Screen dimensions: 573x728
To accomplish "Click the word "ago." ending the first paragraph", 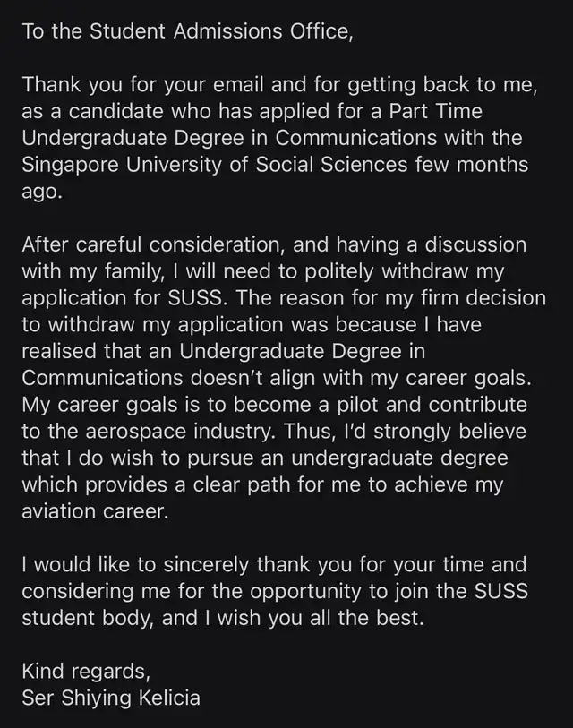I will (x=42, y=193).
